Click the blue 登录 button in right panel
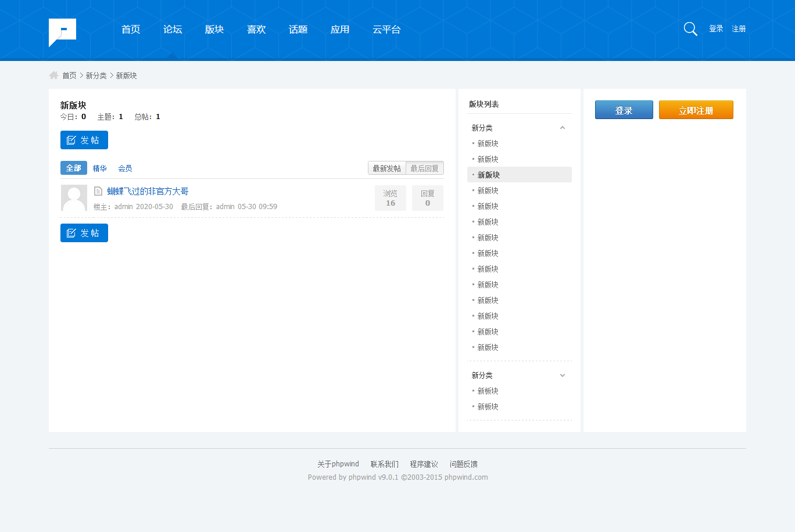Image resolution: width=795 pixels, height=532 pixels. pyautogui.click(x=624, y=110)
